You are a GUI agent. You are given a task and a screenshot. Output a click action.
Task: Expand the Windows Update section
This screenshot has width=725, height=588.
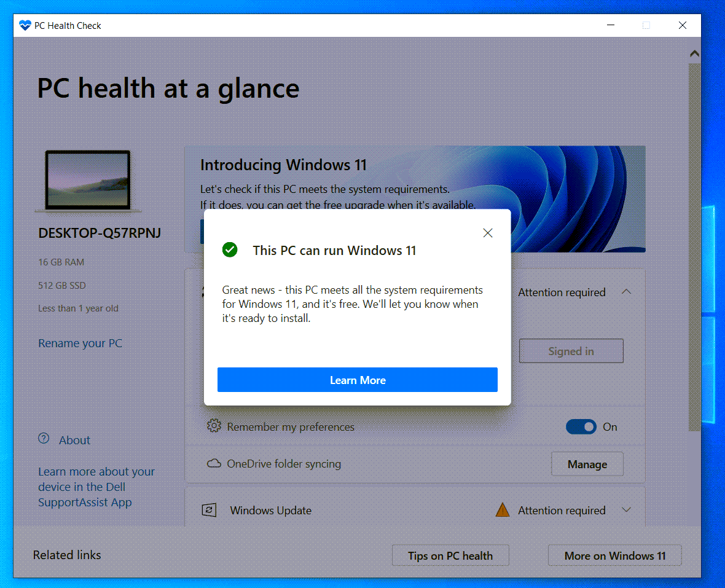click(x=627, y=510)
